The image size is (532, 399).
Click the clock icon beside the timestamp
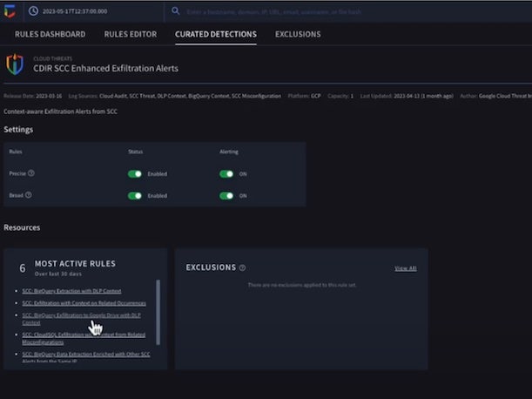tap(33, 11)
